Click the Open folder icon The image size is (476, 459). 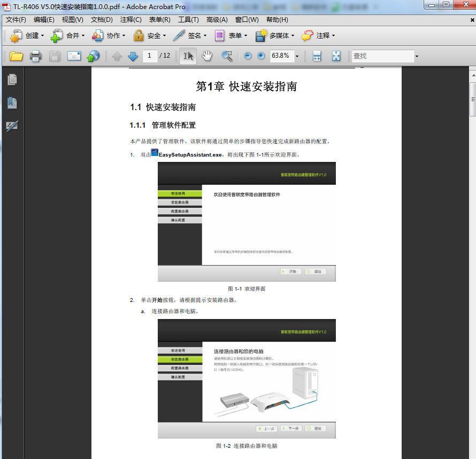16,57
